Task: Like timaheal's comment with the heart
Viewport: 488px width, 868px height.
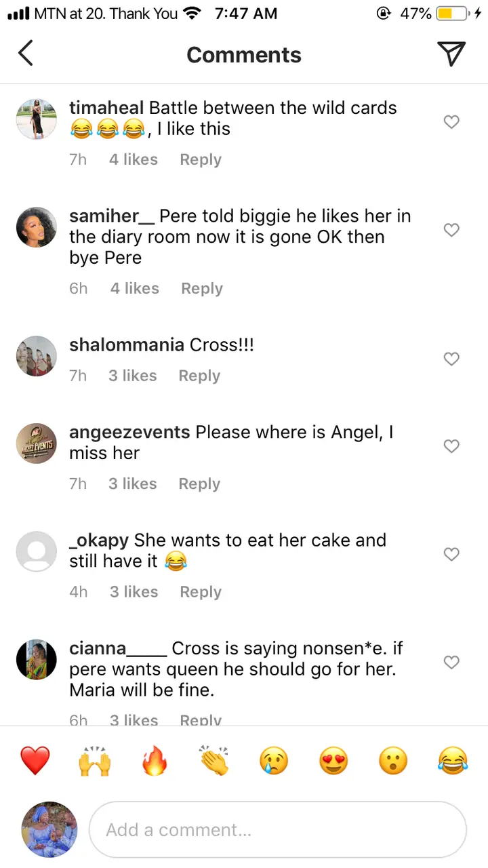Action: point(451,122)
